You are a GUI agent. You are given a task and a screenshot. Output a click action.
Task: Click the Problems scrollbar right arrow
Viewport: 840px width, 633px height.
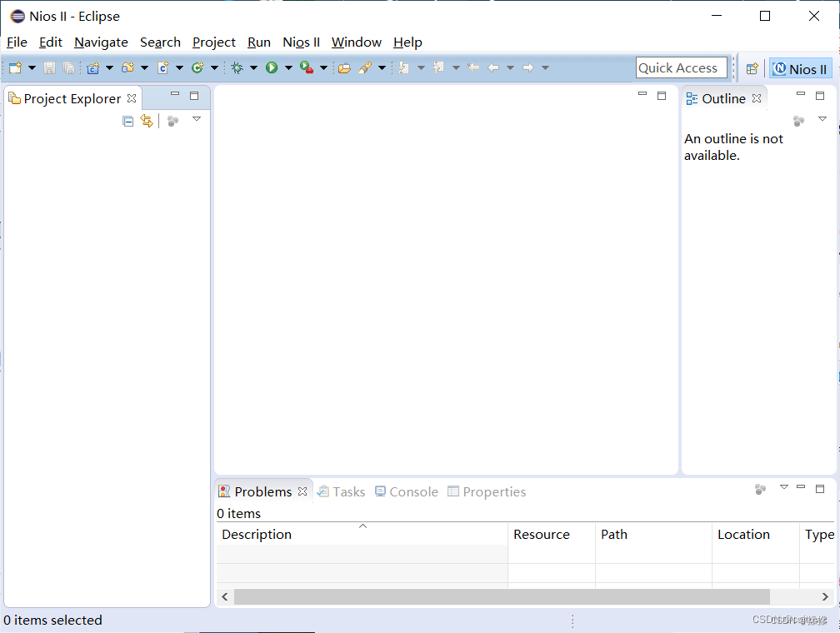click(x=825, y=596)
